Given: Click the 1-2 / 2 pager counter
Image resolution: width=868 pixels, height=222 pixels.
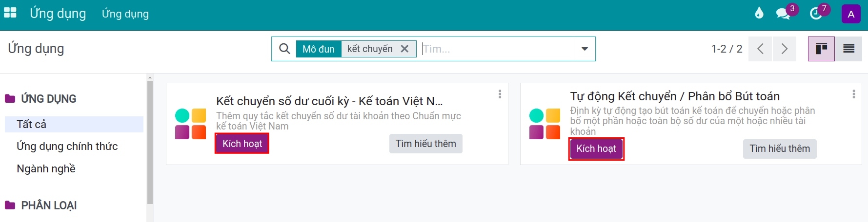Looking at the screenshot, I should [727, 49].
